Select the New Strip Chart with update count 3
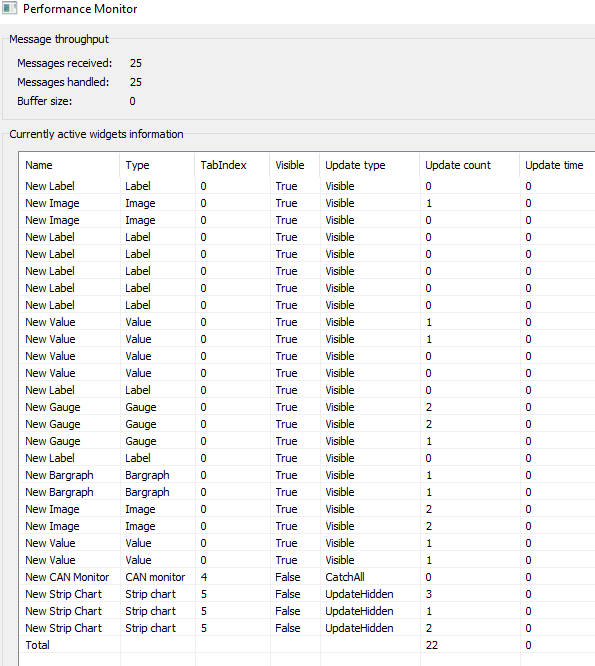This screenshot has width=595, height=666. [63, 594]
